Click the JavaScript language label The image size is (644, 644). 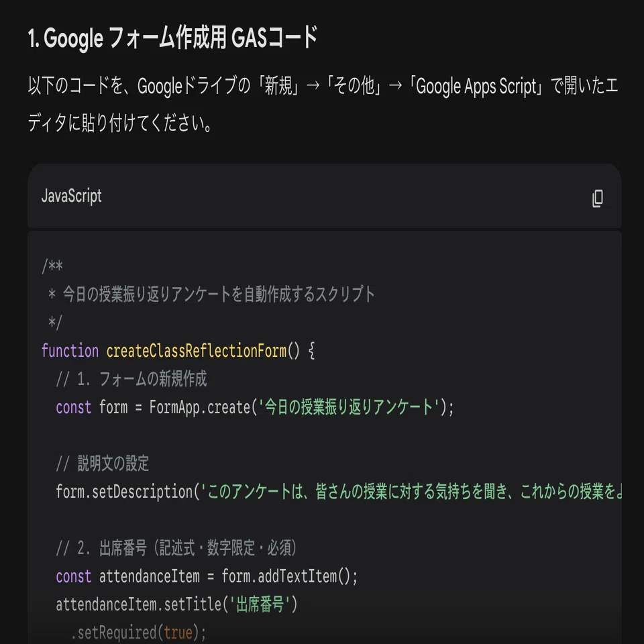[72, 195]
